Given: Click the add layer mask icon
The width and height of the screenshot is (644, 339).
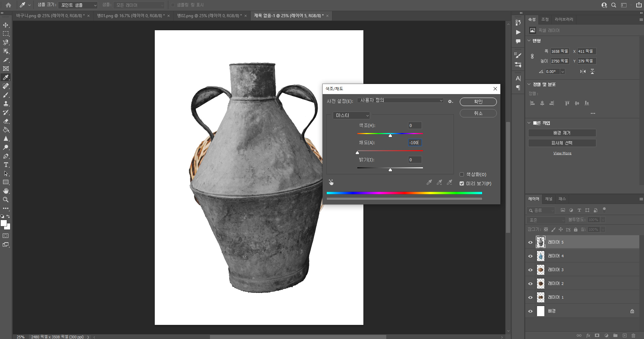Looking at the screenshot, I should 597,336.
